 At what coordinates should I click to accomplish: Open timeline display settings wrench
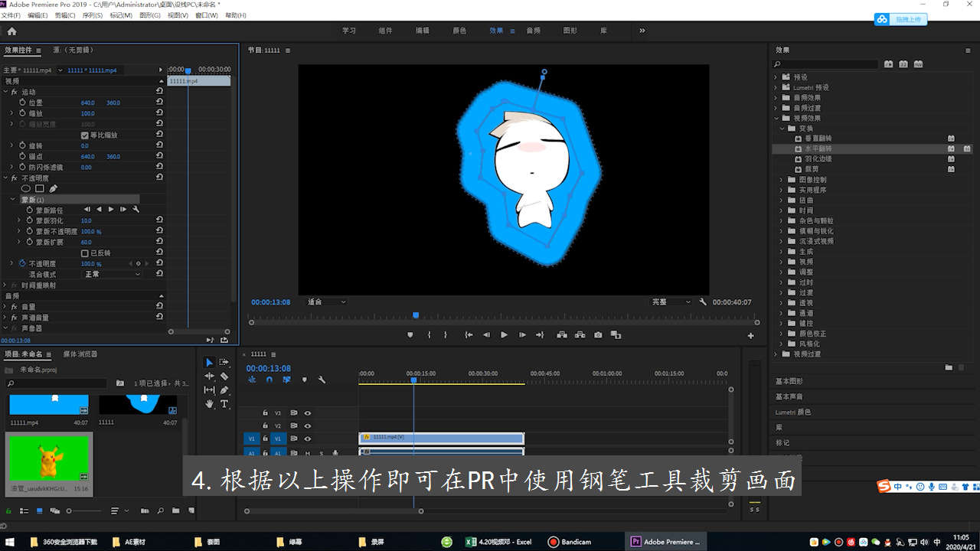322,380
